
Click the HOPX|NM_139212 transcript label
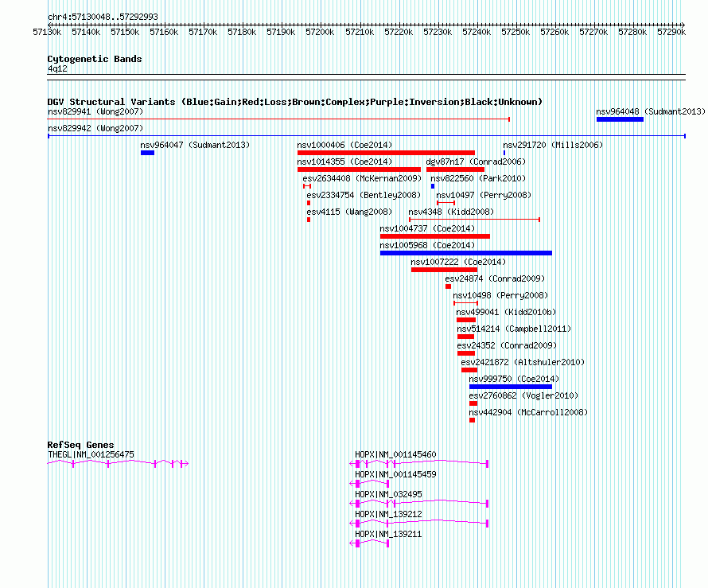388,514
